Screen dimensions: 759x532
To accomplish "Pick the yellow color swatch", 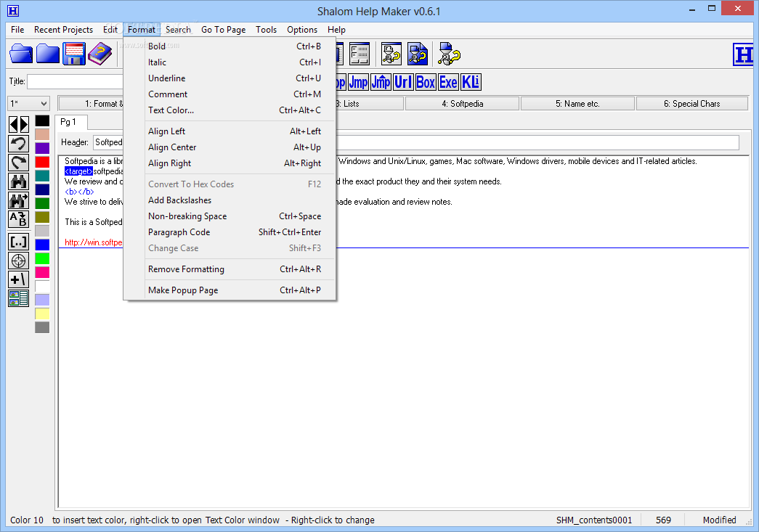I will pyautogui.click(x=42, y=314).
